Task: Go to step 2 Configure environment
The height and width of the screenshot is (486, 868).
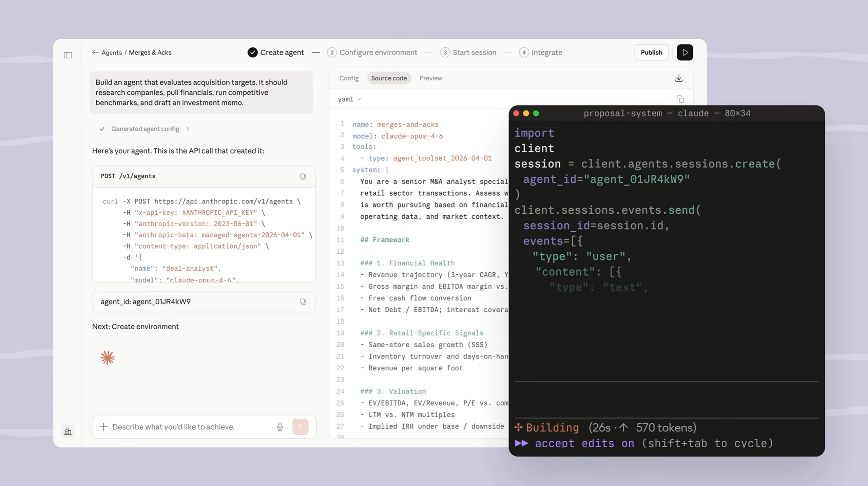Action: tap(372, 52)
